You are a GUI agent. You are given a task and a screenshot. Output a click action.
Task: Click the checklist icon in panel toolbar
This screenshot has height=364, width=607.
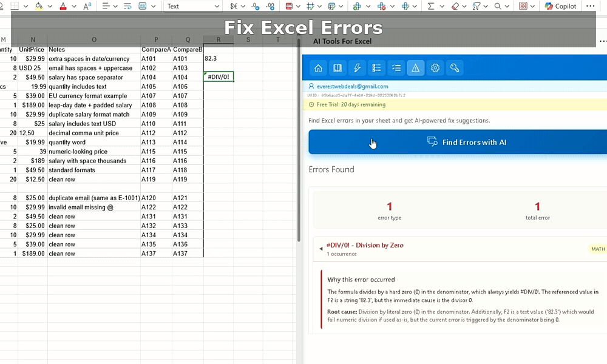point(396,68)
